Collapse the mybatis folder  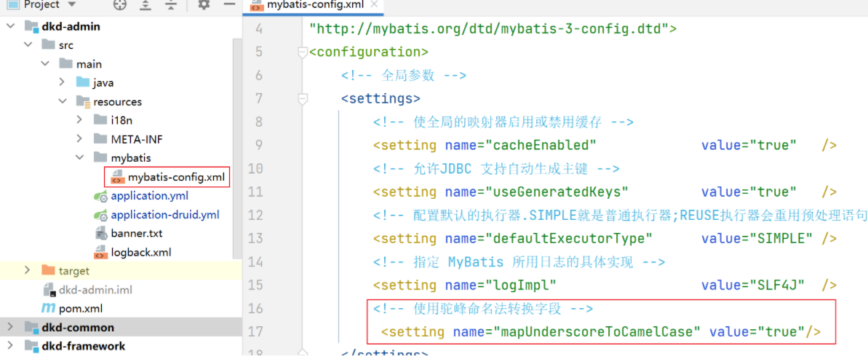[80, 158]
